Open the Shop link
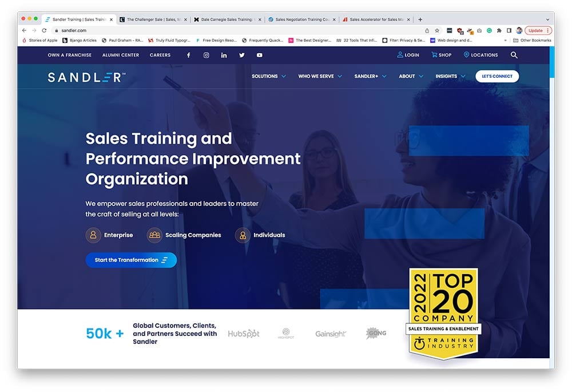Screen dimensions: 572x392 pos(442,55)
